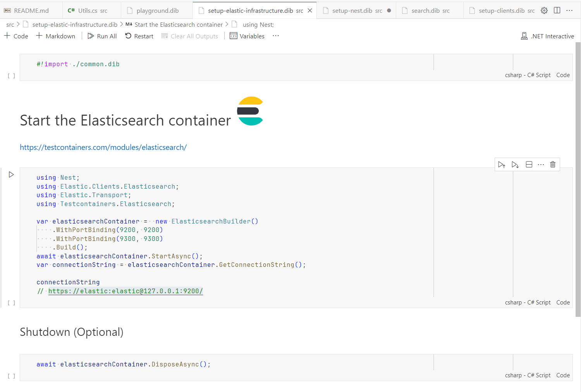This screenshot has height=392, width=581.
Task: Click the await DisposeAsync code line
Action: 124,364
